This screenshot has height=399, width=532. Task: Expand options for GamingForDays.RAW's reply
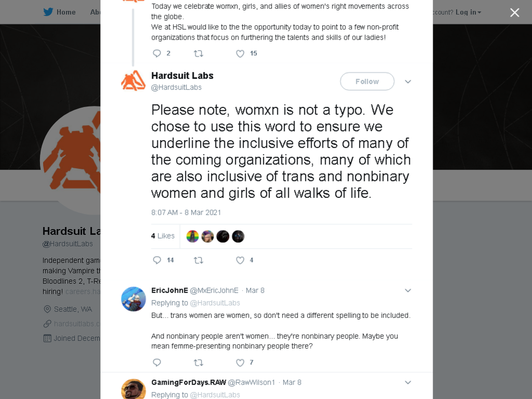coord(408,382)
